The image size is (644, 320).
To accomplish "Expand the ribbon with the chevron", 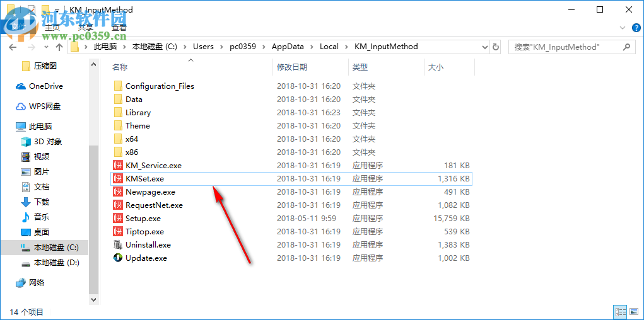I will tap(623, 28).
